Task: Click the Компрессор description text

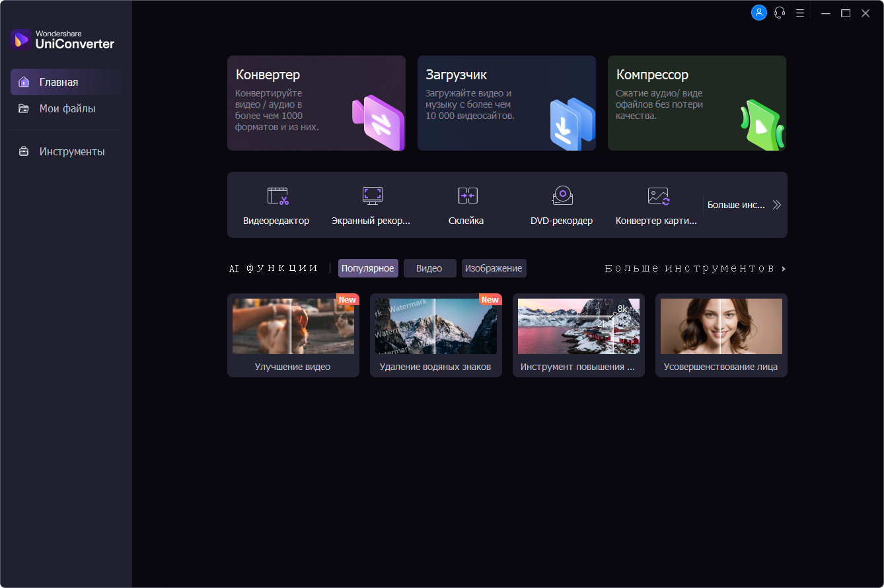Action: [x=659, y=104]
